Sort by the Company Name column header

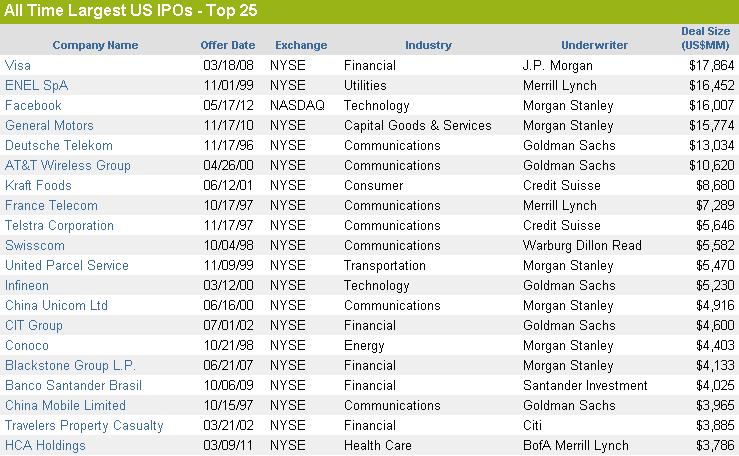tap(95, 45)
